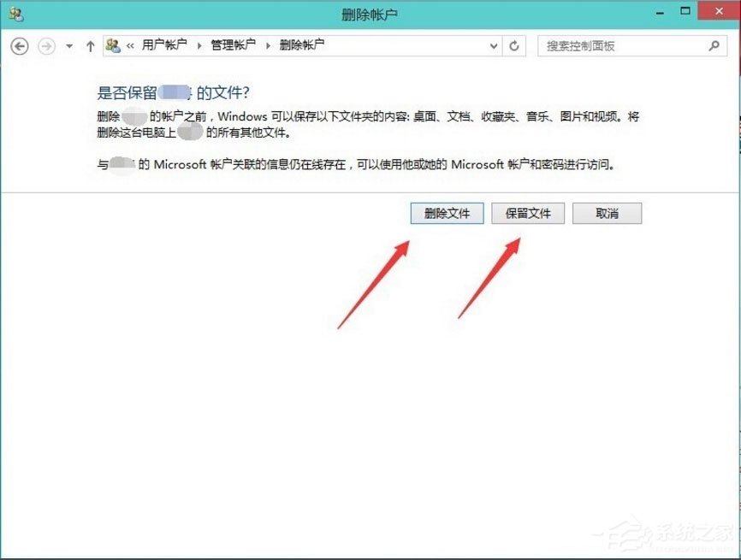Click the 保留文件 button
The height and width of the screenshot is (560, 741).
tap(528, 213)
